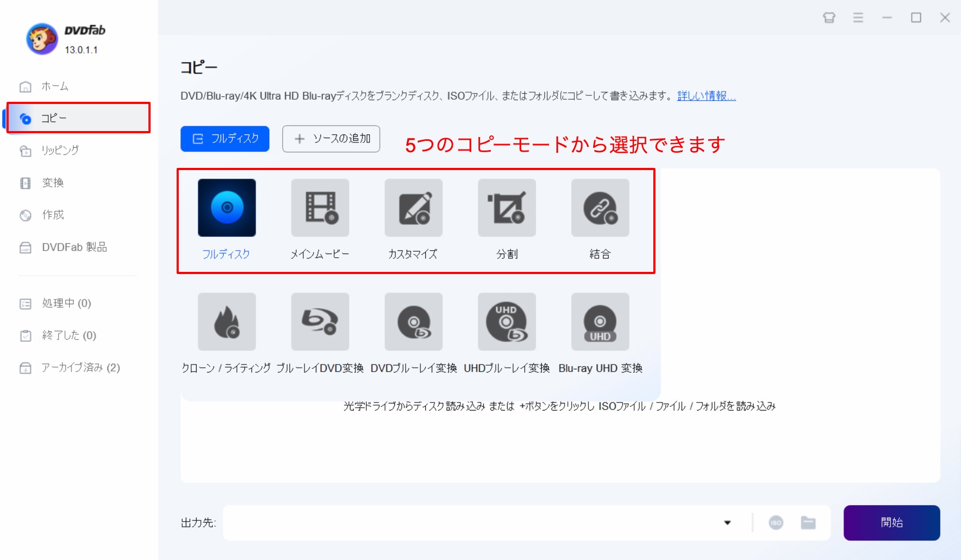The image size is (961, 560).
Task: Choose the 結合 (merge) copy mode
Action: click(600, 208)
